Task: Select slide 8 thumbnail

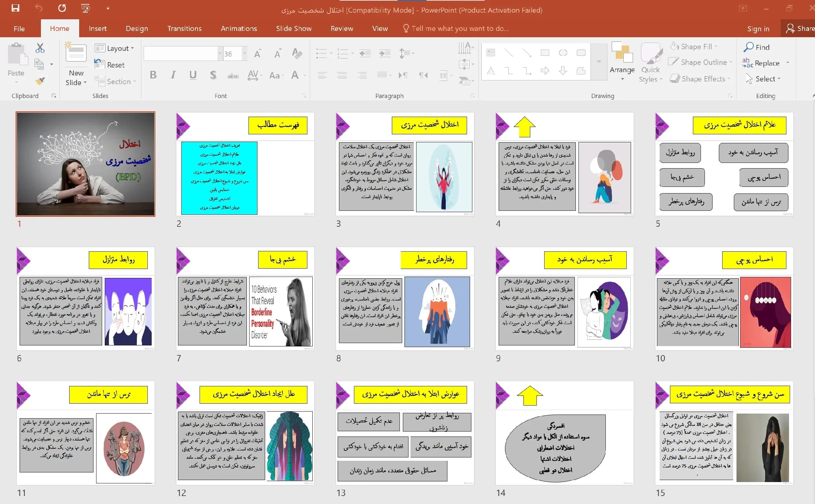Action: coord(405,299)
